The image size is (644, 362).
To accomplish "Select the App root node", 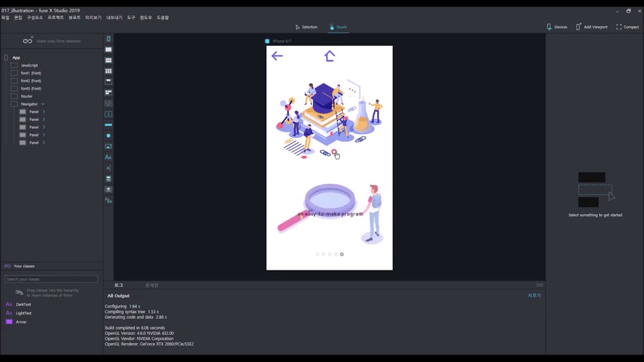I will click(16, 58).
